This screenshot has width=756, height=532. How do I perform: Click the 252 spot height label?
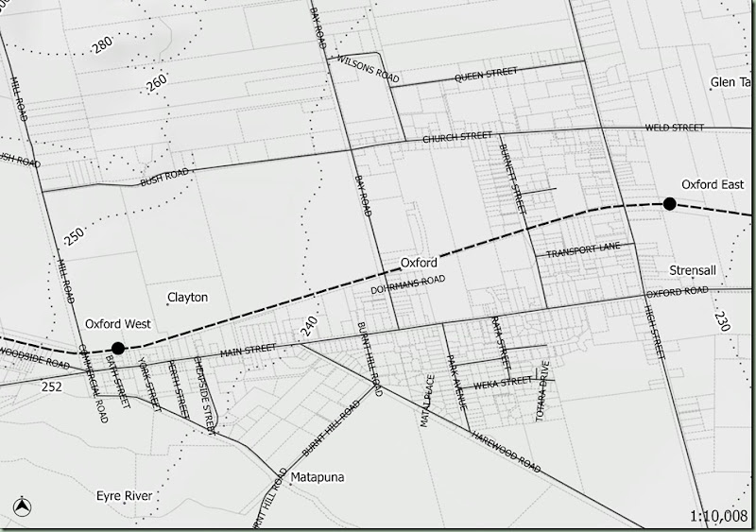click(x=52, y=386)
